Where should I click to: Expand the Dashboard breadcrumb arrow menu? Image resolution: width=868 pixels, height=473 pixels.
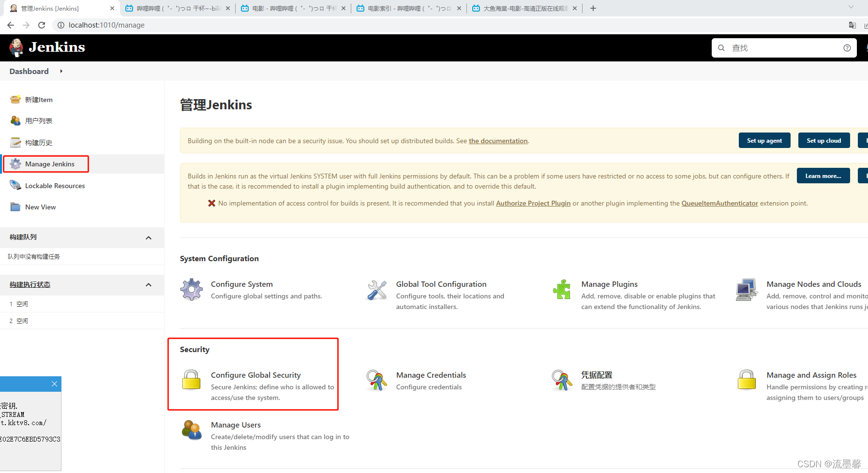coord(61,71)
